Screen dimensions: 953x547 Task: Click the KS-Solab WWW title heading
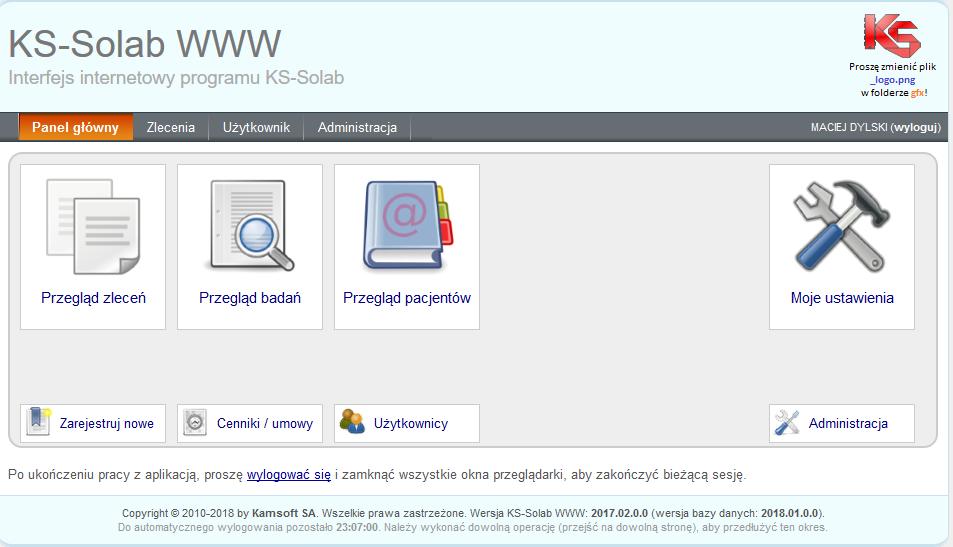click(x=145, y=44)
